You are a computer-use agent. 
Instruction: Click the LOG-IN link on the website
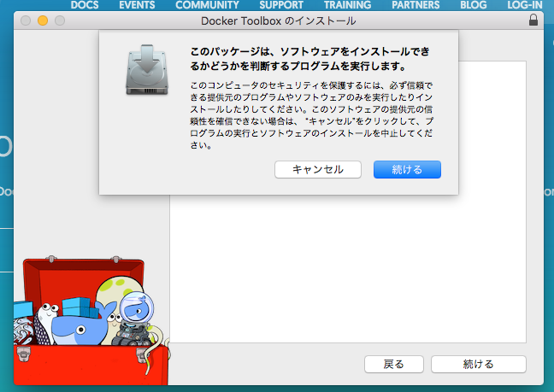[x=525, y=5]
